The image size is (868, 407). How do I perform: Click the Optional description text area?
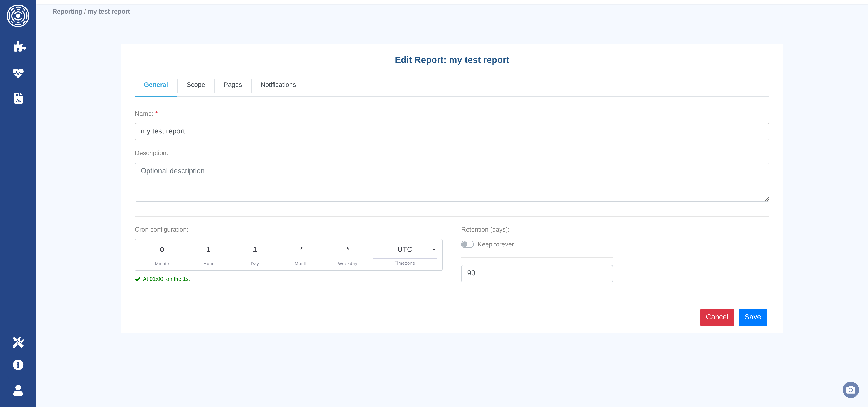tap(452, 182)
